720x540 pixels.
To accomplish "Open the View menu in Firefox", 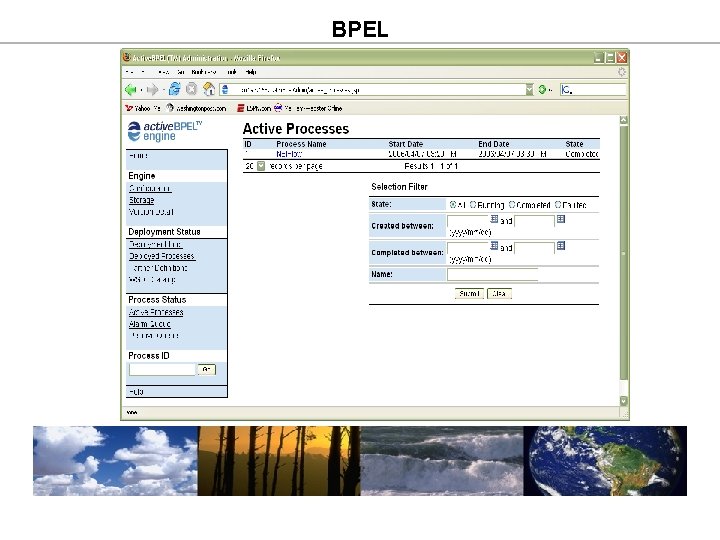I will coord(163,72).
